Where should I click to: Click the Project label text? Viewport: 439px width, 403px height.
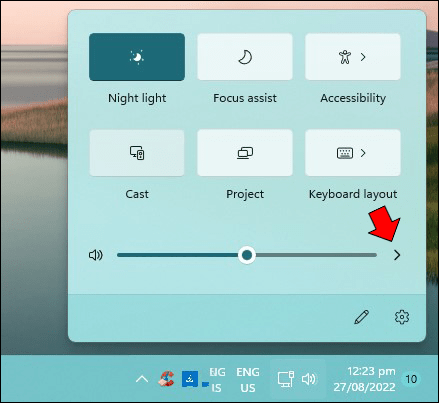click(x=245, y=194)
